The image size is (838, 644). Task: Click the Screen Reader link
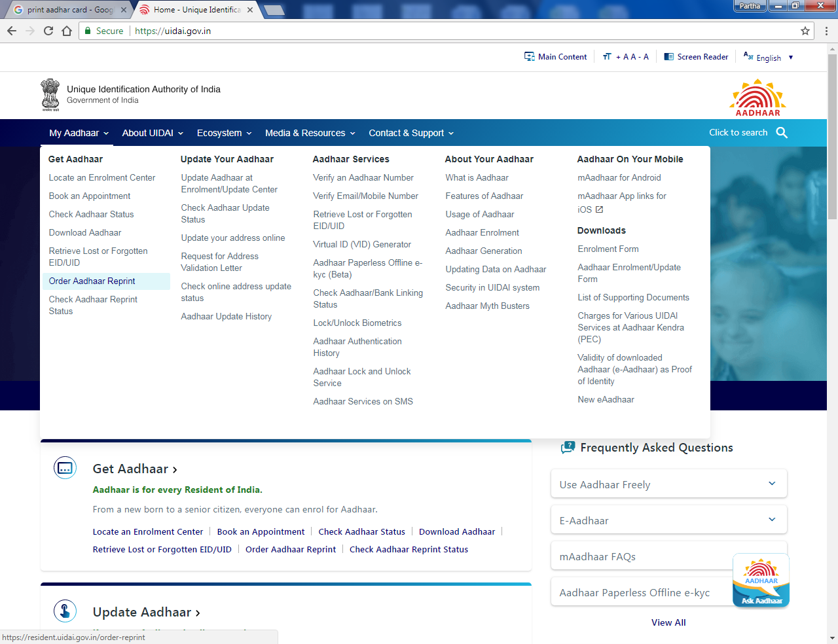coord(702,57)
